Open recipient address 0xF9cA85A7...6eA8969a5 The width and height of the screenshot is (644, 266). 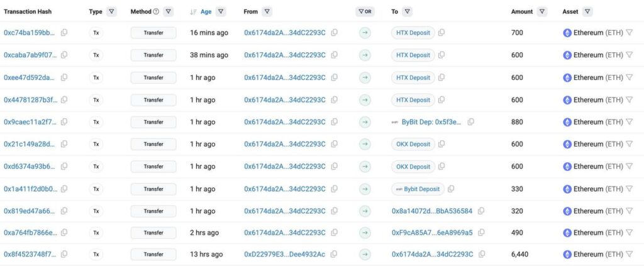point(431,233)
